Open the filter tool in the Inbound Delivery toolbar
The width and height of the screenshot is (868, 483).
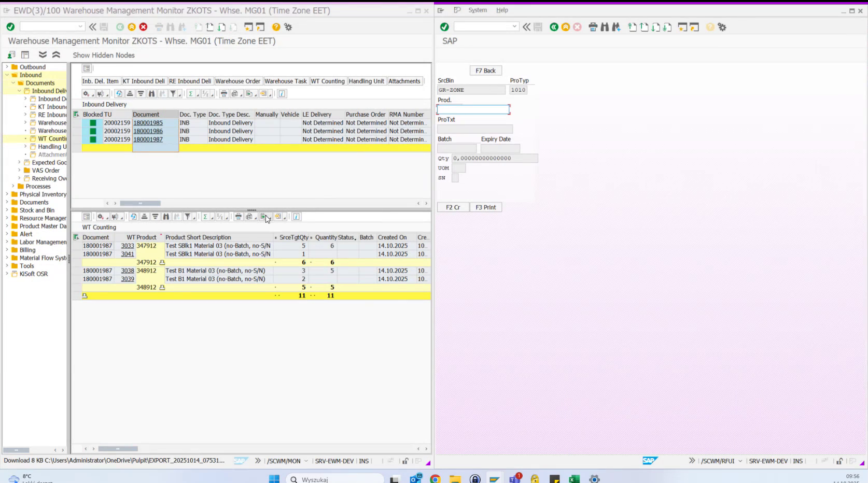tap(174, 94)
